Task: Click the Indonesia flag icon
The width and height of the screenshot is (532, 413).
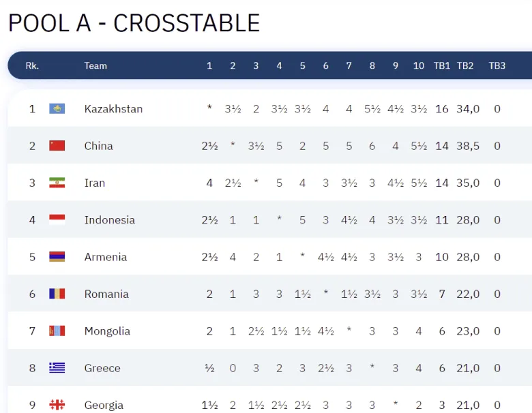Action: 57,220
